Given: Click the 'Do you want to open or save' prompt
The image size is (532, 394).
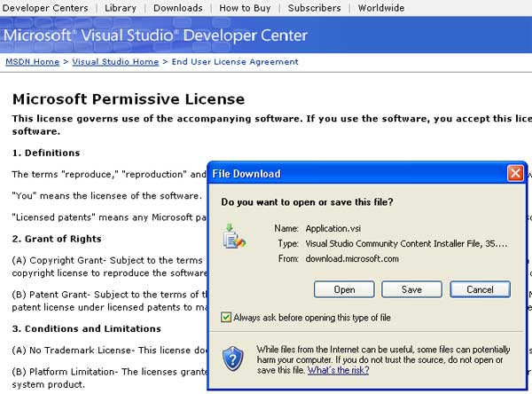Looking at the screenshot, I should tap(307, 202).
